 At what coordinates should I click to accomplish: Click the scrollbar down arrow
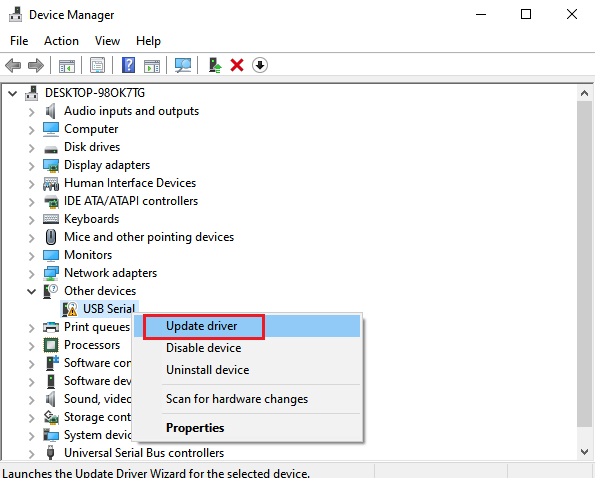(x=585, y=452)
